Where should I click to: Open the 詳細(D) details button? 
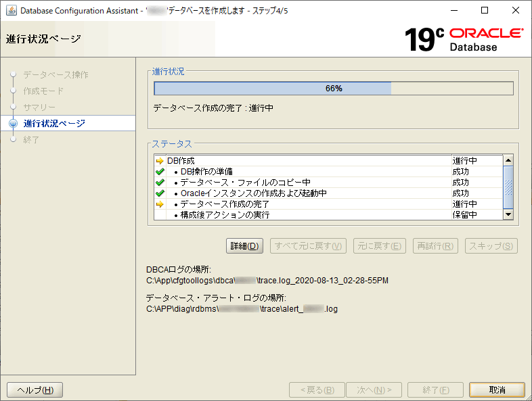(x=244, y=245)
